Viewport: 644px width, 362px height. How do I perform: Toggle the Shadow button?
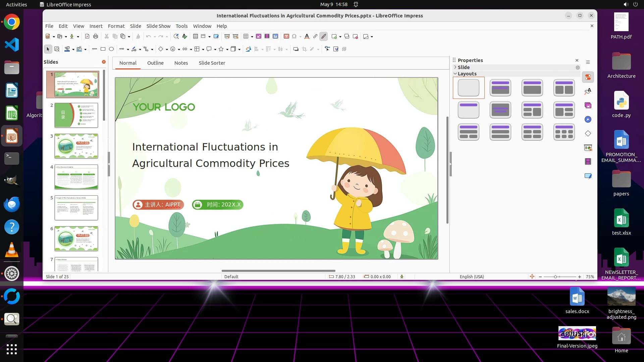(x=296, y=49)
